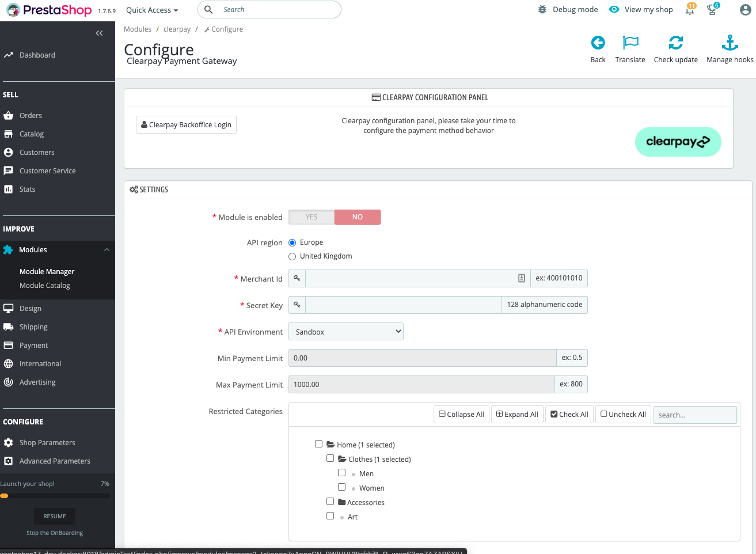Click the Modules breadcrumb link
This screenshot has width=756, height=554.
pyautogui.click(x=138, y=29)
